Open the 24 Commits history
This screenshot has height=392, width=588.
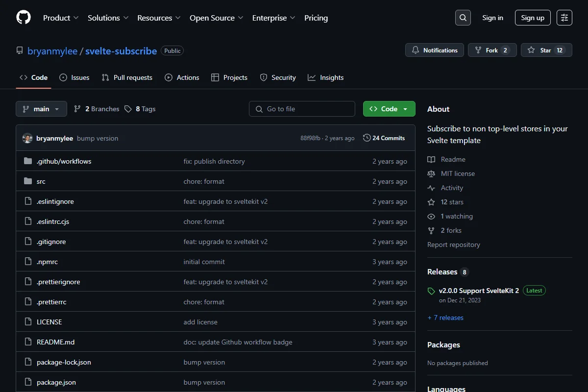pos(384,138)
